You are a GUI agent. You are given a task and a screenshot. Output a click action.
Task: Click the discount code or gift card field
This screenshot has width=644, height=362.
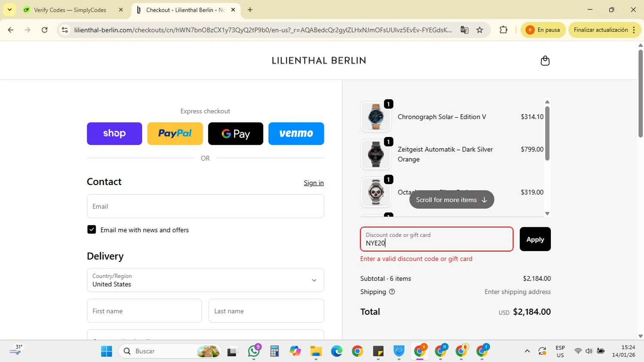click(x=437, y=239)
